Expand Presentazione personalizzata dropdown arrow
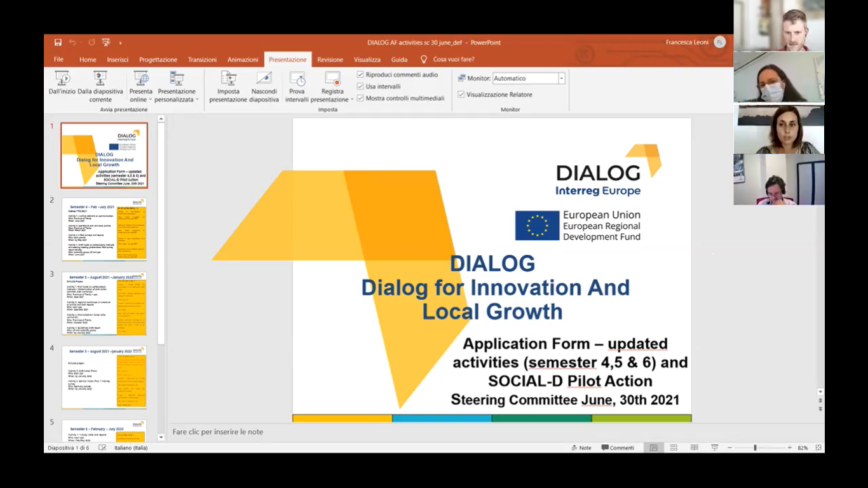The height and width of the screenshot is (488, 868). coord(197,100)
